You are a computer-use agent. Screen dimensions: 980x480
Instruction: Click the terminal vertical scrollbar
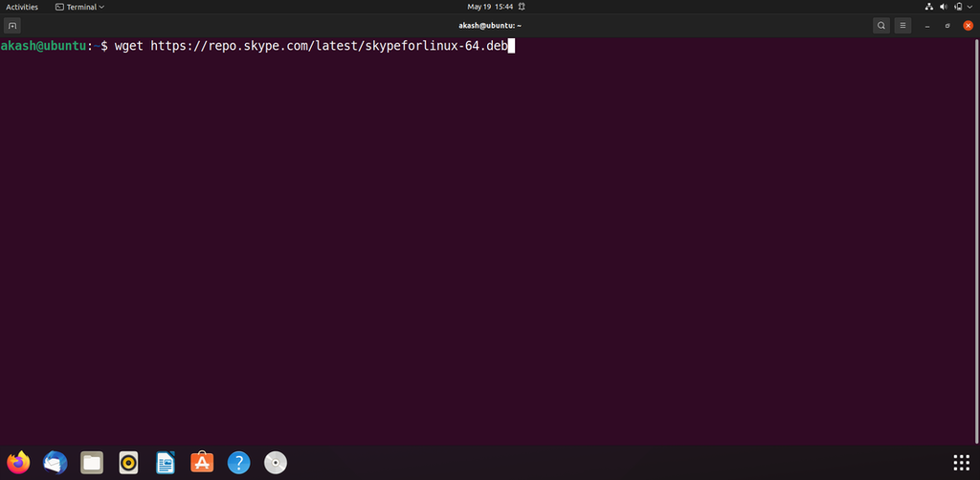[x=977, y=241]
